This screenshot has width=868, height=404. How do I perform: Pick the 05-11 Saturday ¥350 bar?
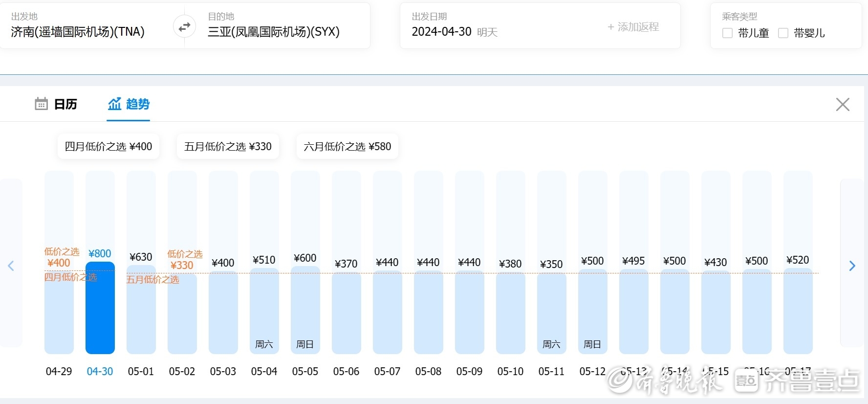[x=551, y=313]
